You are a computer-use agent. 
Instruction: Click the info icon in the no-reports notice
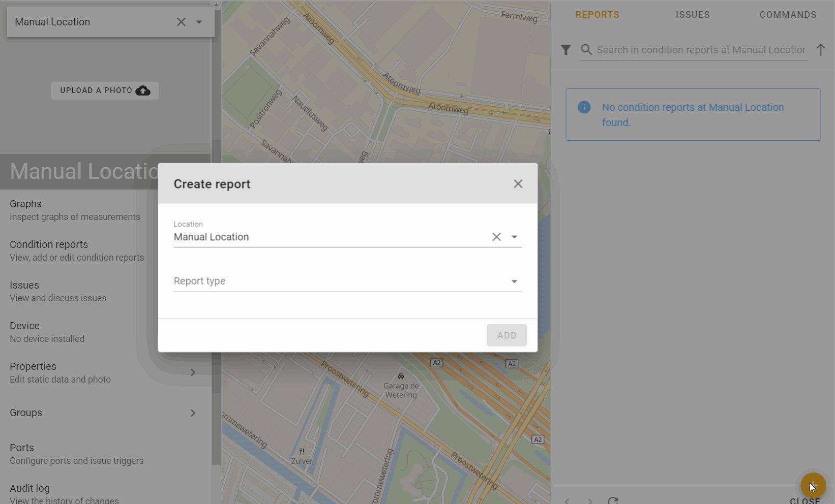[x=584, y=107]
